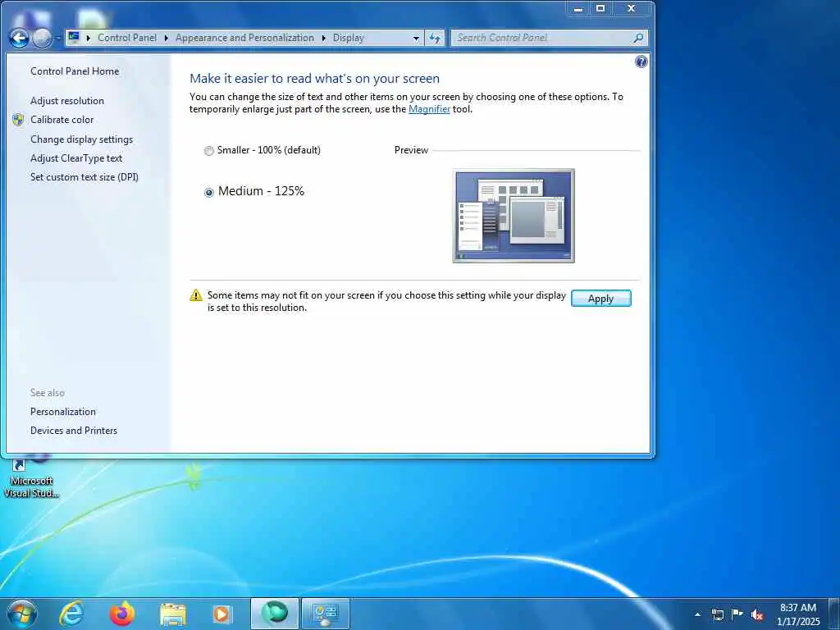
Task: Click the display preview thumbnail
Action: pos(514,216)
